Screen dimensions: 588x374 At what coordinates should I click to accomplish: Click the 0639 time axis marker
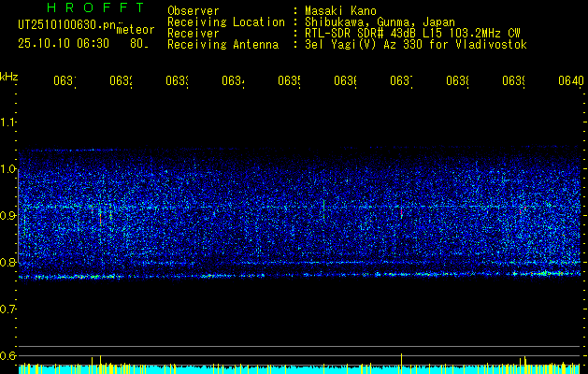point(513,81)
